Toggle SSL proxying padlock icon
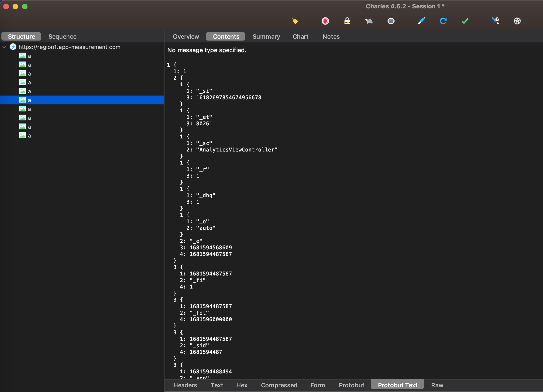Image resolution: width=543 pixels, height=392 pixels. [347, 21]
